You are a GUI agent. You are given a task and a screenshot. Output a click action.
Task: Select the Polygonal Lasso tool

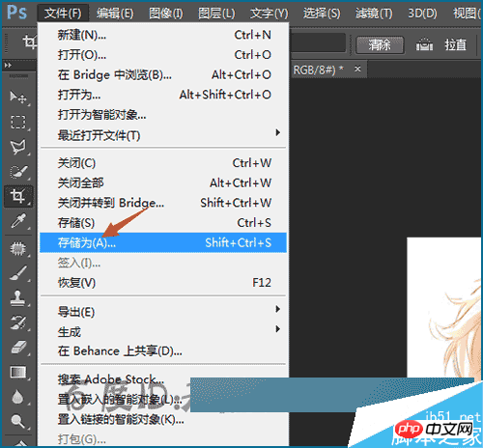pyautogui.click(x=18, y=147)
